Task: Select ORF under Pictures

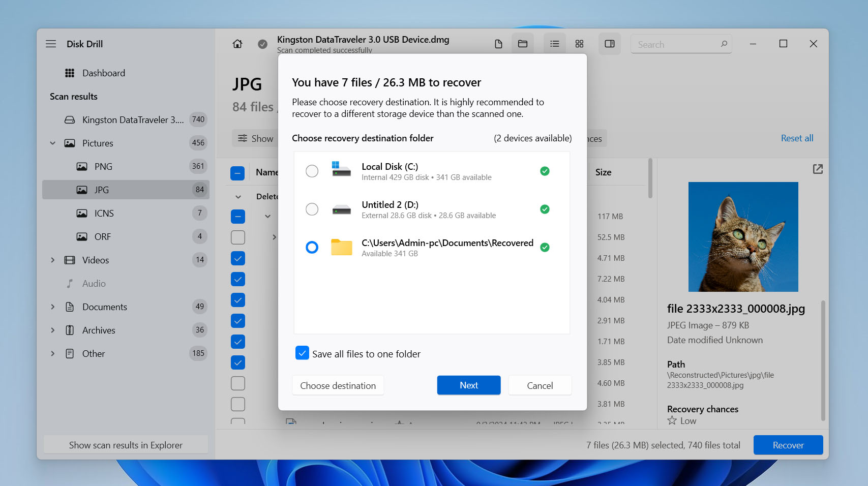Action: pyautogui.click(x=126, y=237)
